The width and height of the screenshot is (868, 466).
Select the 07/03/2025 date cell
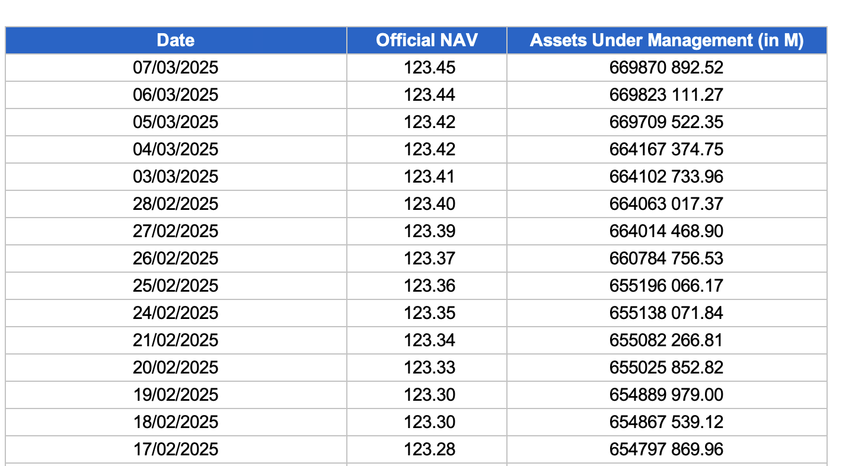pos(175,68)
